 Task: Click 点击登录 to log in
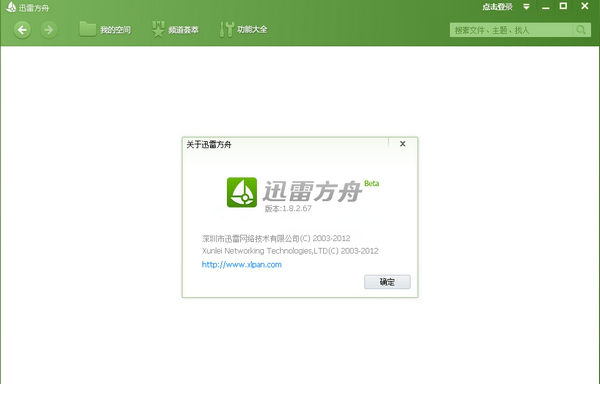coord(497,7)
